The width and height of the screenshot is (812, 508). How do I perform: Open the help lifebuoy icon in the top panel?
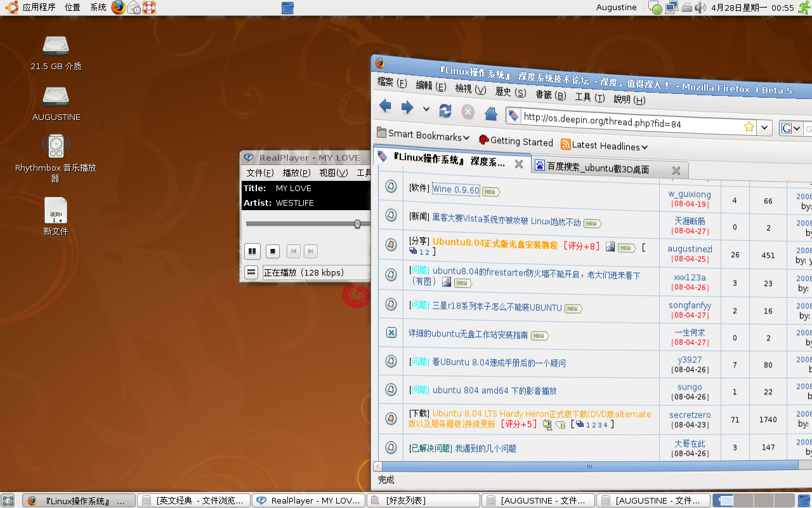point(149,8)
